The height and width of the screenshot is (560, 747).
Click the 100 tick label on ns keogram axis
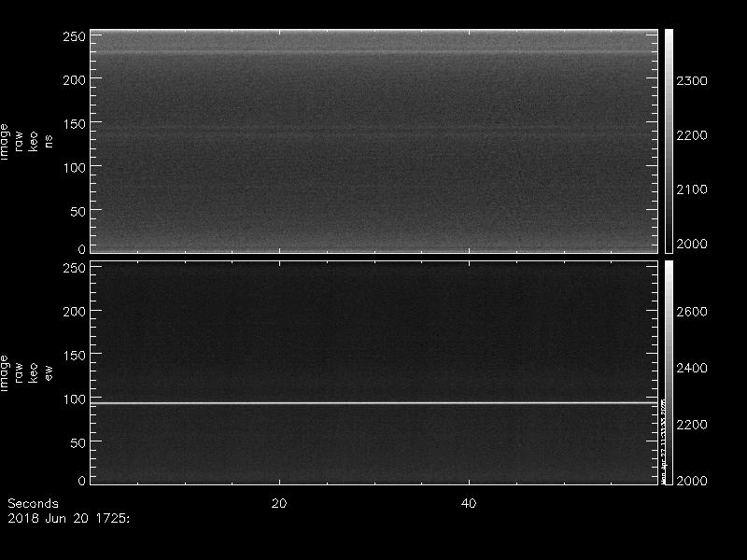pos(74,168)
